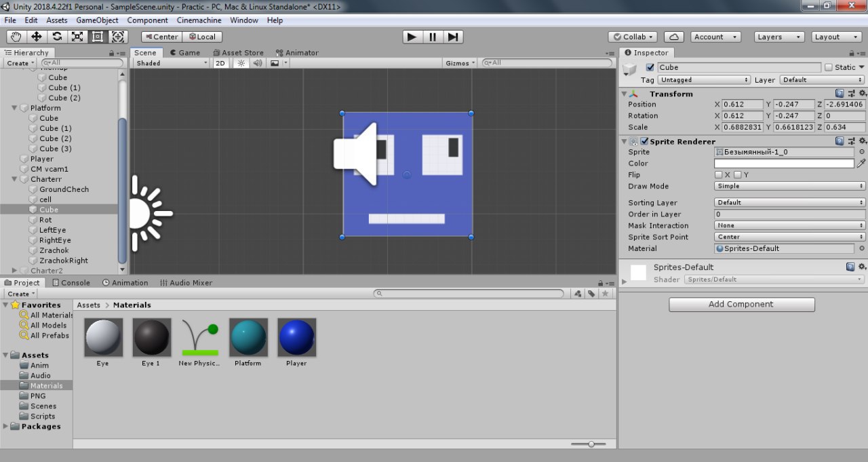The image size is (868, 462).
Task: Click the Step frame button
Action: [x=454, y=37]
